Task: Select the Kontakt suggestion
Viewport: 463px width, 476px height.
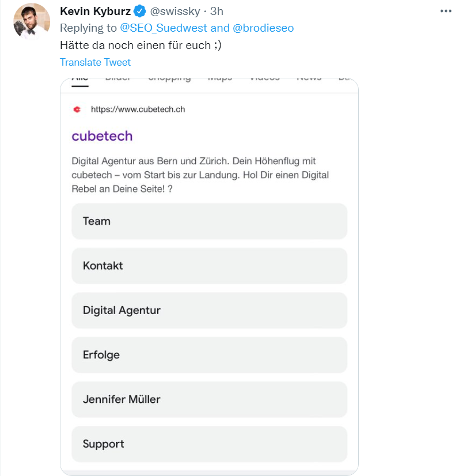Action: (209, 266)
